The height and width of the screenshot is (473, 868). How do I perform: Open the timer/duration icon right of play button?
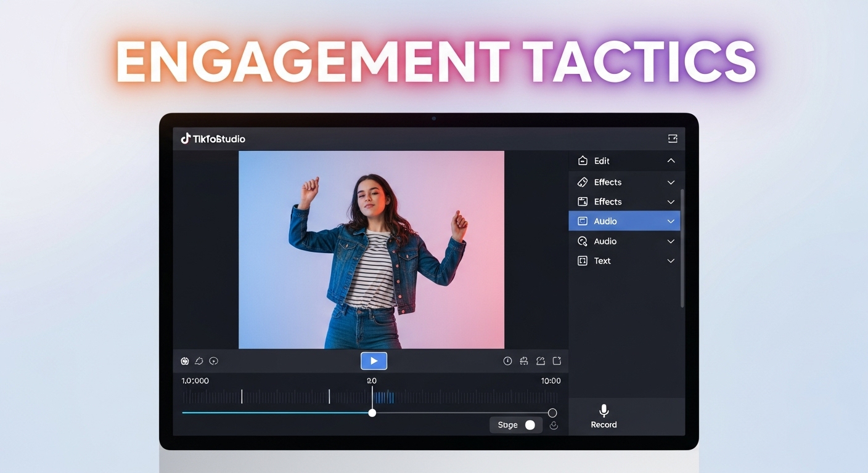tap(507, 361)
